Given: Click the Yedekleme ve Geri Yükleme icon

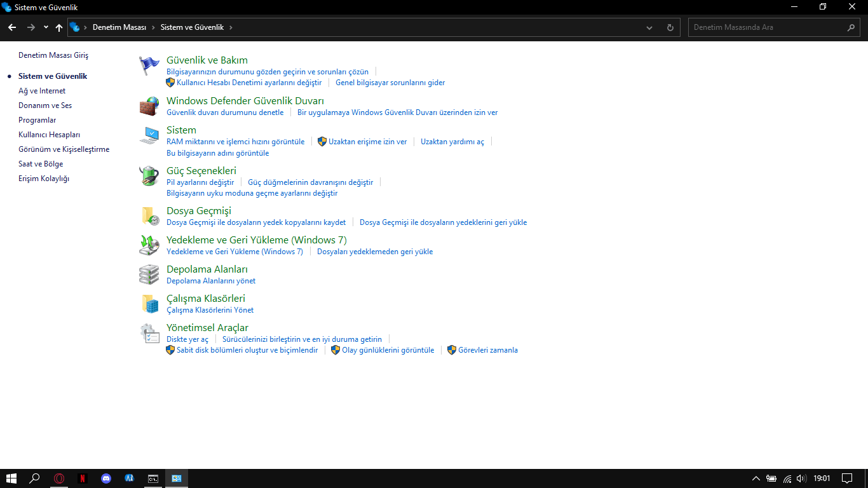Looking at the screenshot, I should [x=149, y=245].
